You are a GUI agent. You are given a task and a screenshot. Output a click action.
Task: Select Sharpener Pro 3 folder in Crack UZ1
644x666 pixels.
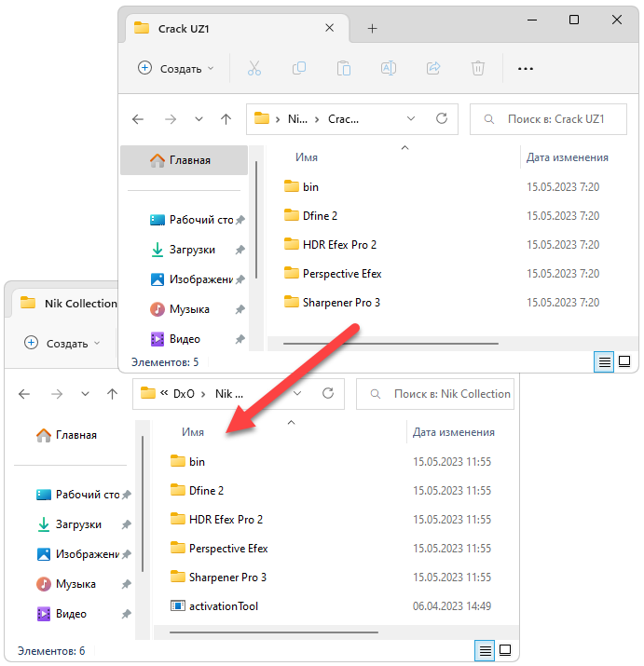pyautogui.click(x=332, y=303)
